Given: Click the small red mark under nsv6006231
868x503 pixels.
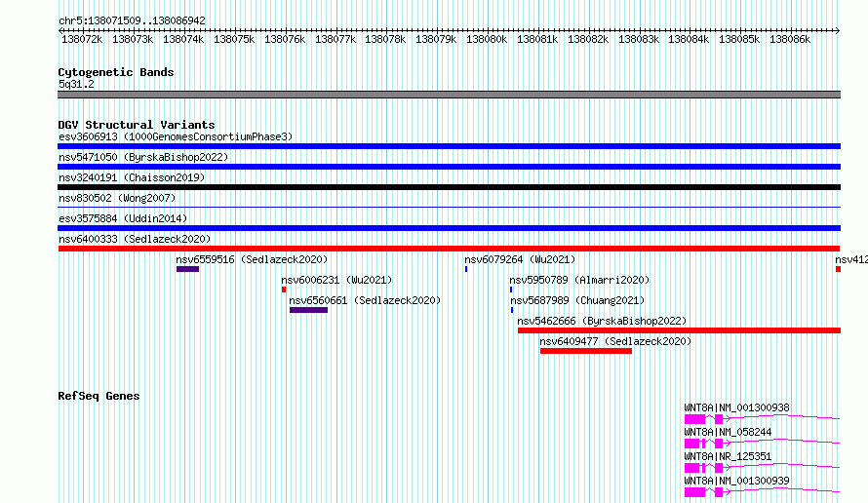Looking at the screenshot, I should tap(284, 290).
